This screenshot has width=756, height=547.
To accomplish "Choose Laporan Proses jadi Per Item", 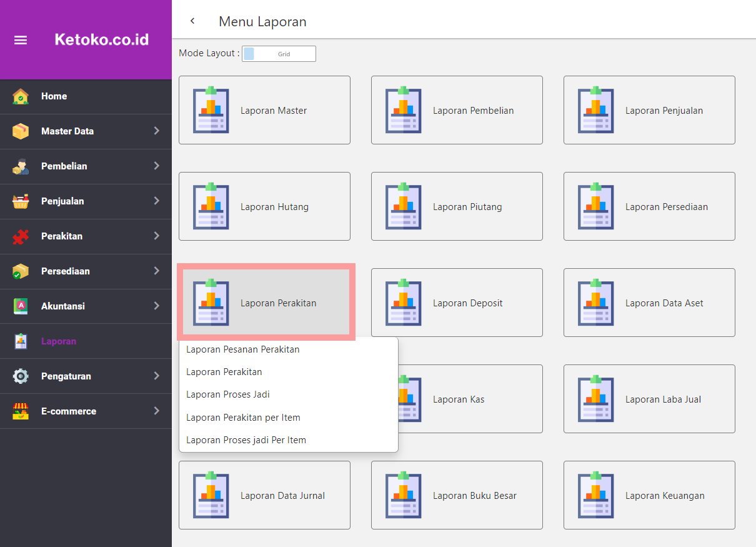I will (289, 440).
